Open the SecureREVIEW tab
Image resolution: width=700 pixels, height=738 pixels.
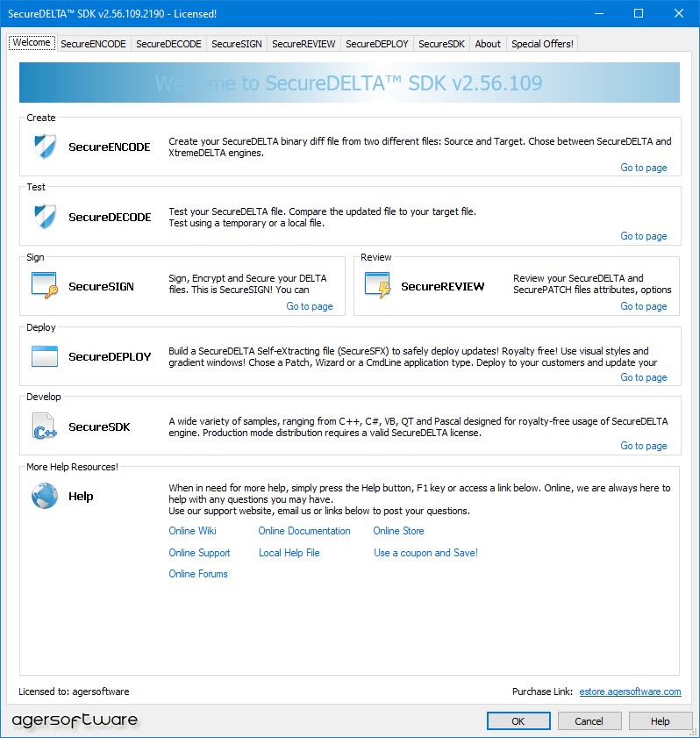(x=304, y=44)
